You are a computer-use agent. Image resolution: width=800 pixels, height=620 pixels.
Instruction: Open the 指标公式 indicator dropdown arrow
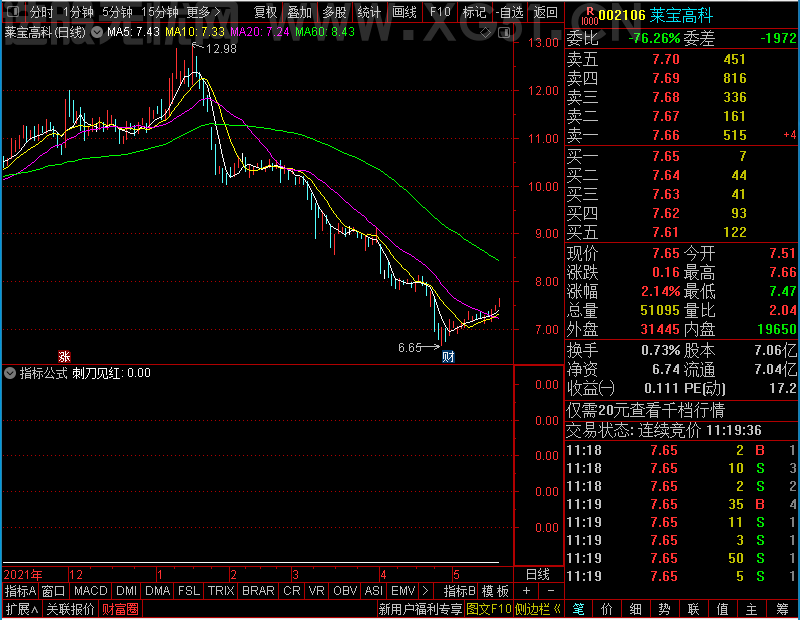coord(10,373)
